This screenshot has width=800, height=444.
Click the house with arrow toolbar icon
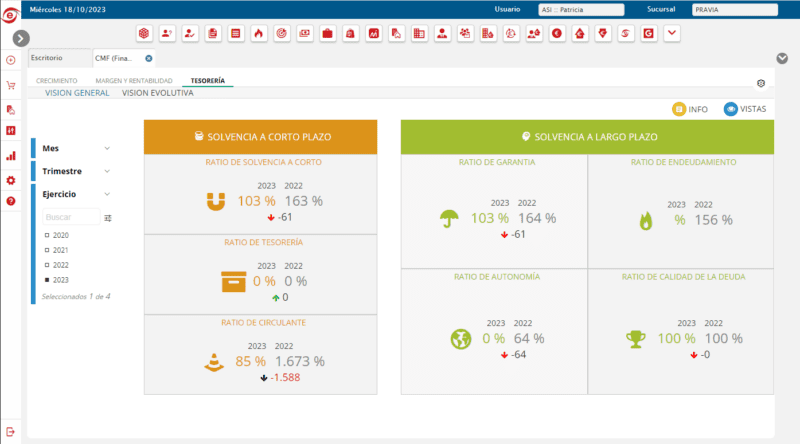[x=580, y=34]
